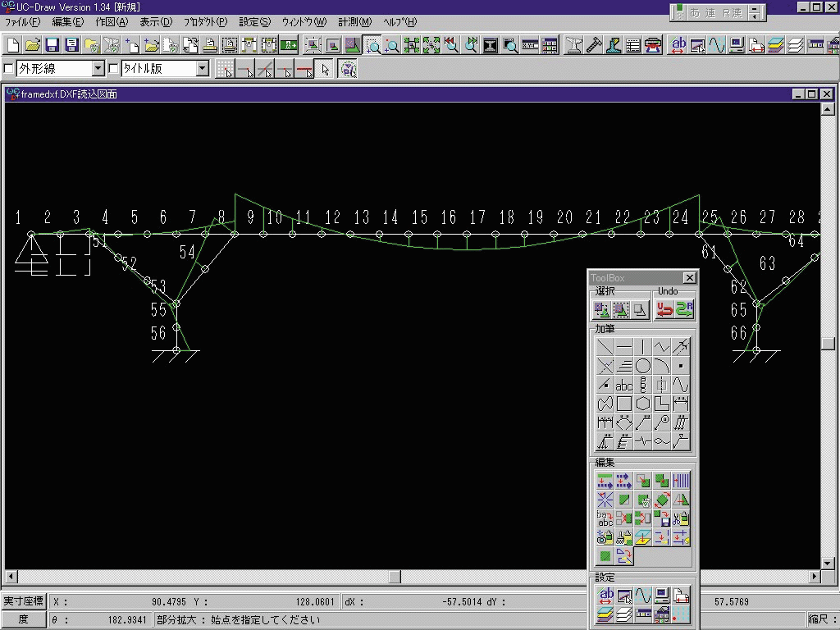Click the horizontal scrollbar left arrow
This screenshot has height=630, width=840.
click(10, 577)
